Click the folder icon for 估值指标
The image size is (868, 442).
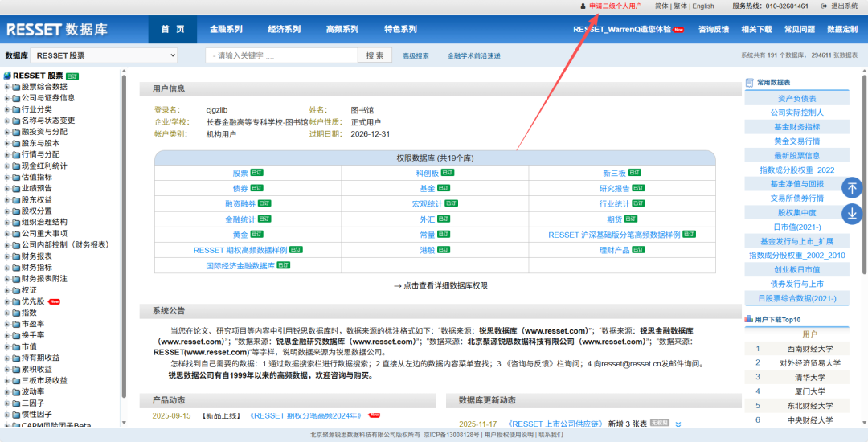tap(16, 177)
